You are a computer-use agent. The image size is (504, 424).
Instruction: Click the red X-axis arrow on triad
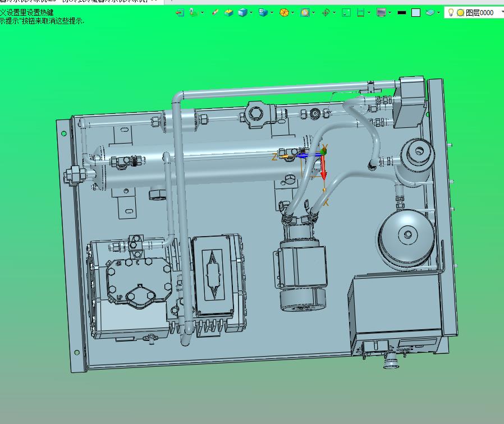tap(323, 168)
